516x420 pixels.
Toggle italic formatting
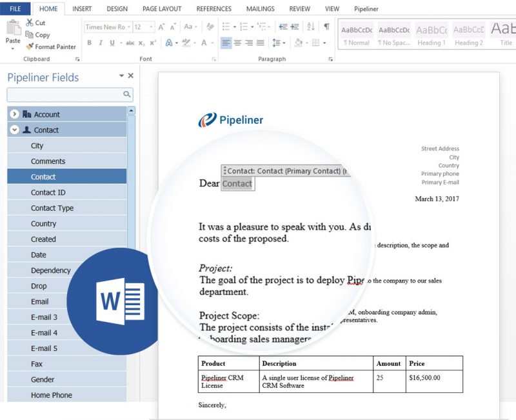(x=101, y=43)
